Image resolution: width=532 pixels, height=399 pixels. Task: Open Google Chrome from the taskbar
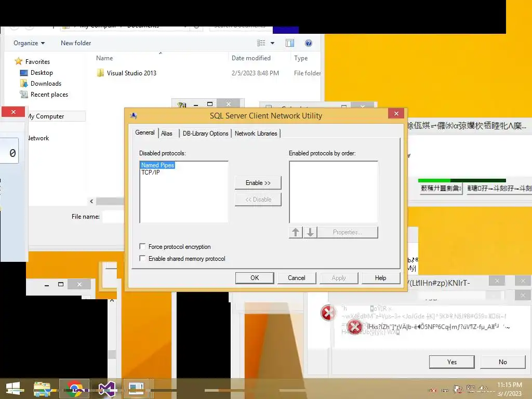(x=74, y=389)
